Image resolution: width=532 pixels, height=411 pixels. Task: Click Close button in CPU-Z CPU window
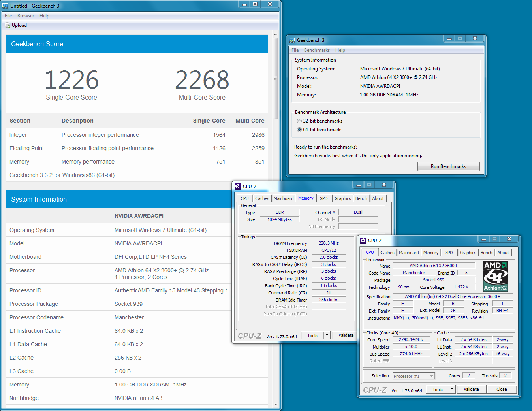[x=502, y=389]
